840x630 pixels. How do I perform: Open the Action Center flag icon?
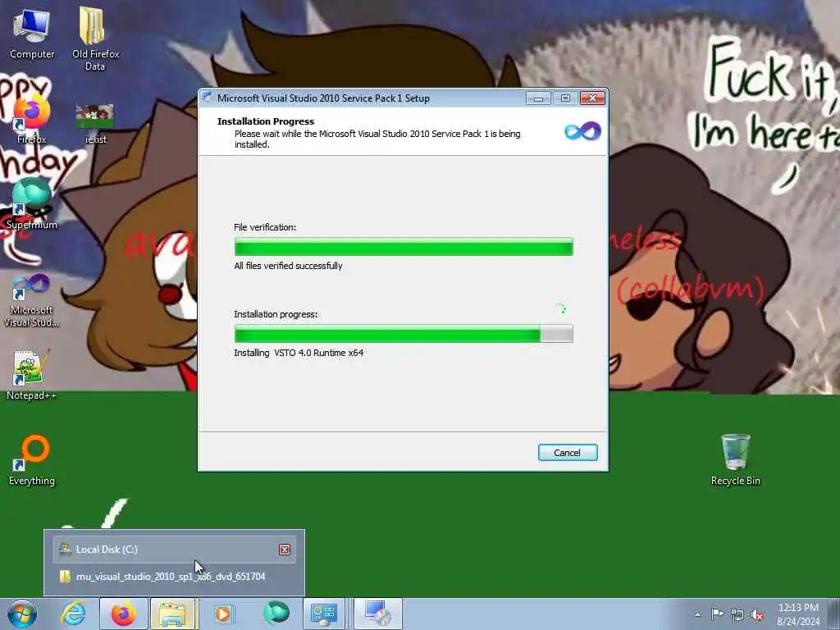click(717, 614)
